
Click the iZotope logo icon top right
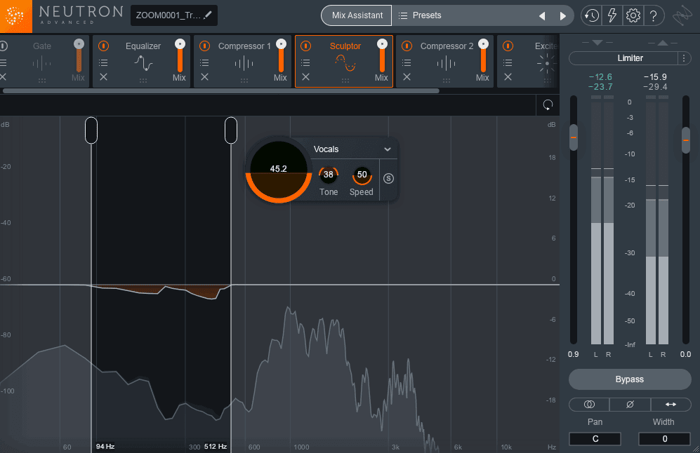[x=682, y=17]
